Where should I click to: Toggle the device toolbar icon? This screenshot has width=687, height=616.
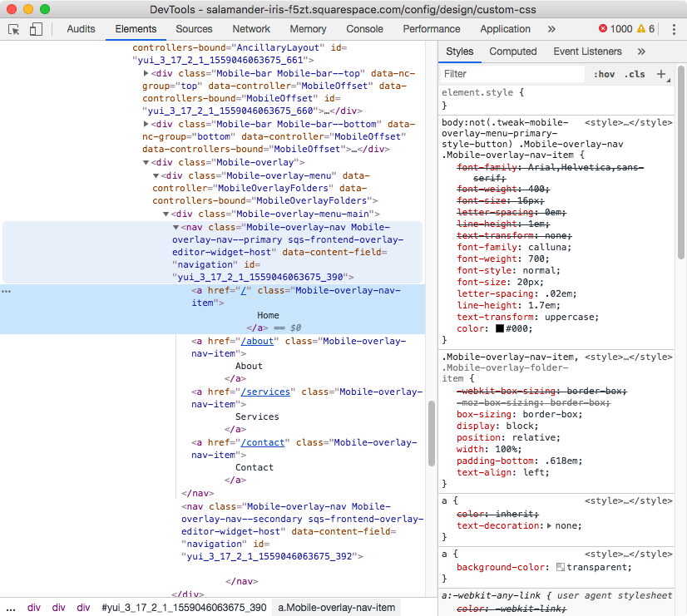33,28
